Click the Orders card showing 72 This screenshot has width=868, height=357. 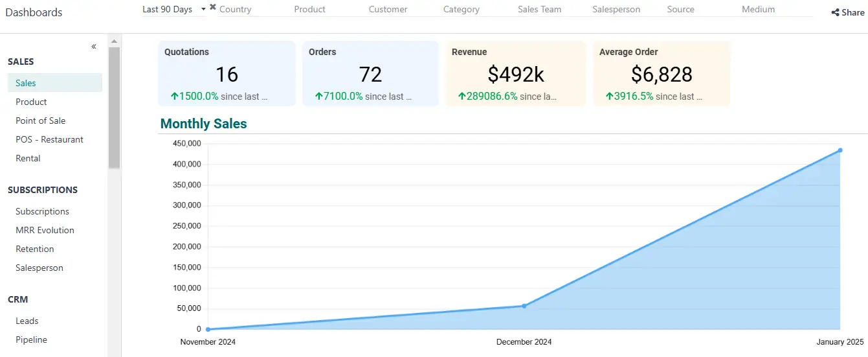(370, 74)
